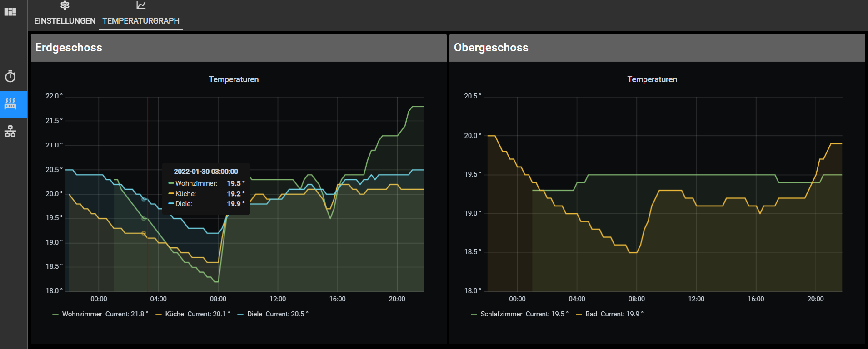
Task: Click the Diele data point on the red cursor
Action: [144, 199]
